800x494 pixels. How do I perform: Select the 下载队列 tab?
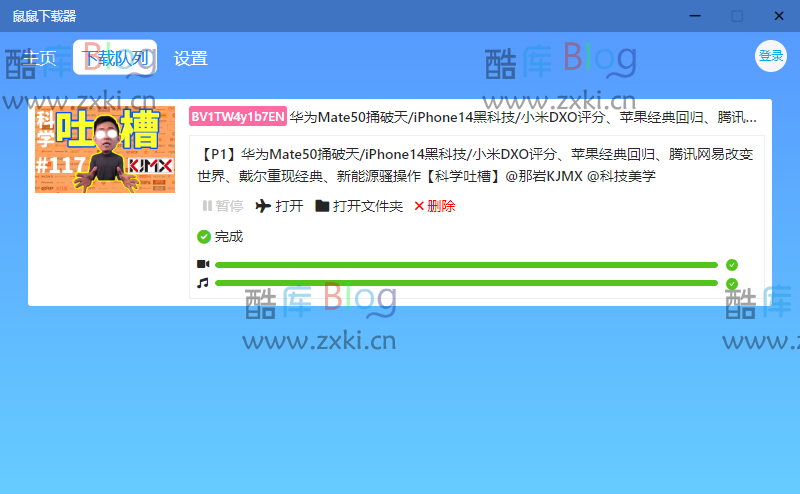tap(115, 58)
